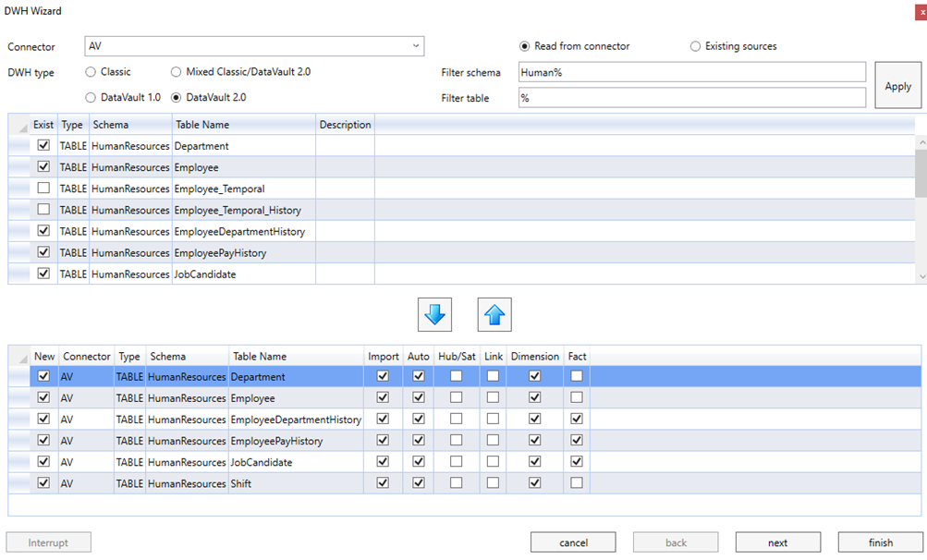The image size is (927, 560).
Task: Click the select-all corner of lower grid
Action: click(x=18, y=357)
